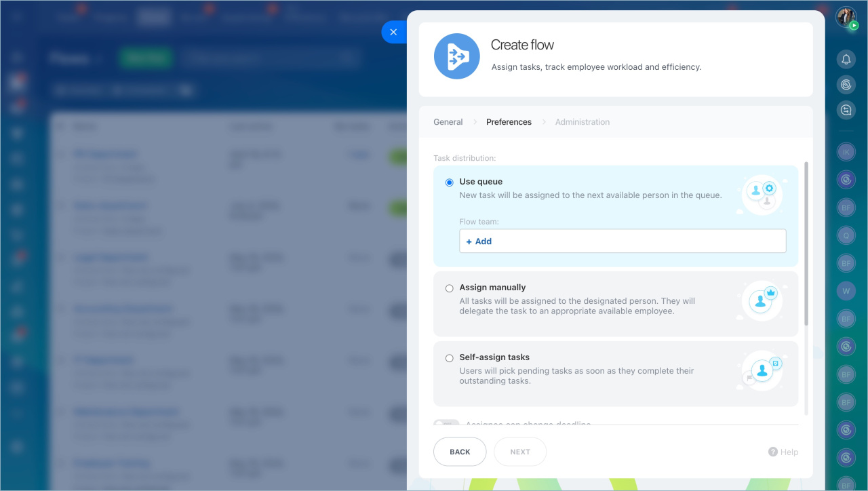Click the spiral icon below the bell
The width and height of the screenshot is (868, 491).
pyautogui.click(x=846, y=85)
